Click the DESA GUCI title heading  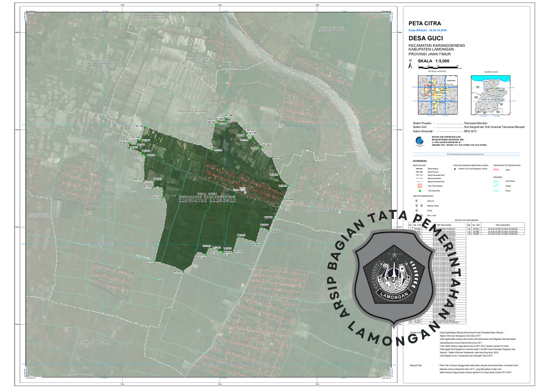pos(425,39)
